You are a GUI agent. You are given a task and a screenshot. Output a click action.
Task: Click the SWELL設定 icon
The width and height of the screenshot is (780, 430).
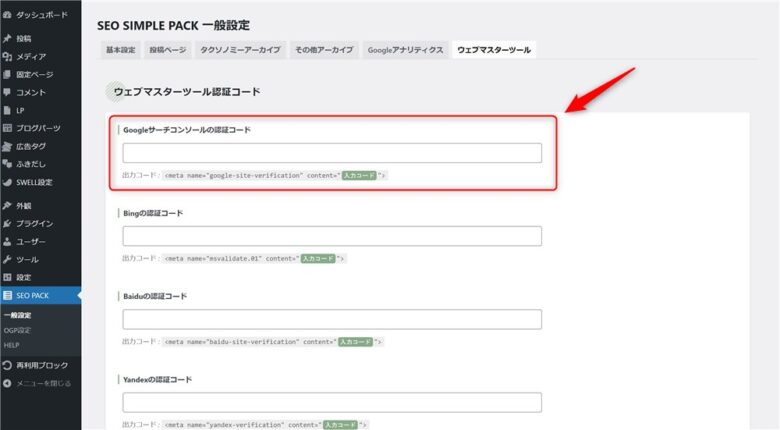(x=7, y=182)
